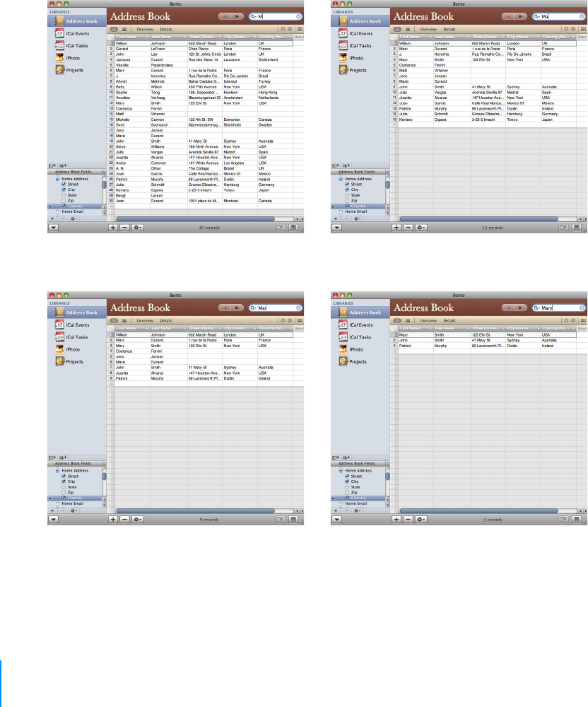Click search field containing 'Mar'
The image size is (588, 707).
tap(276, 308)
